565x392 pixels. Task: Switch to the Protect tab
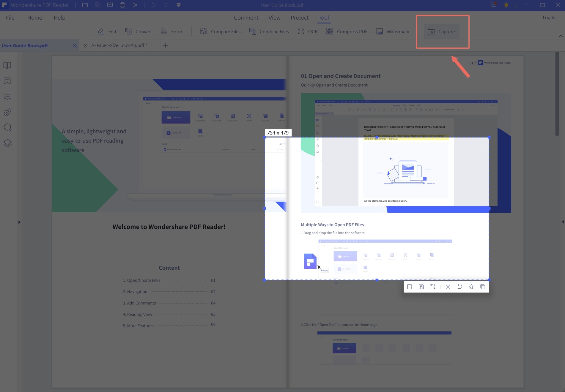click(300, 18)
